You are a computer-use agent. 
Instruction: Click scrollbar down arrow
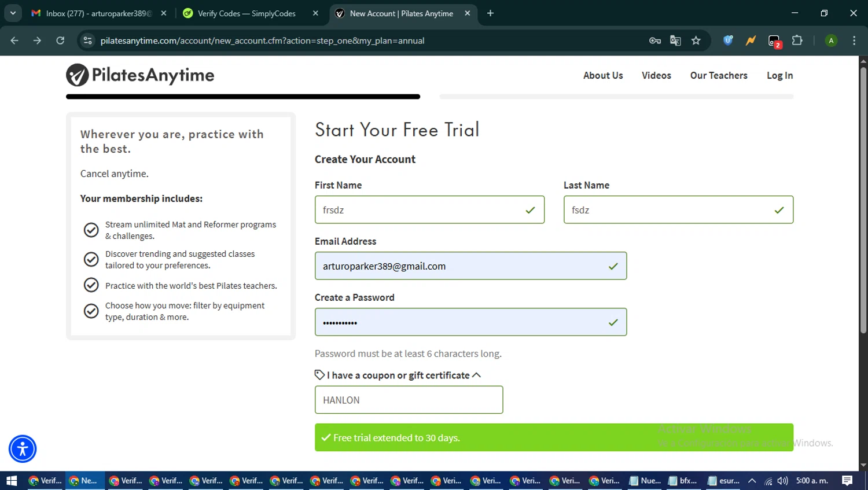[x=863, y=465]
